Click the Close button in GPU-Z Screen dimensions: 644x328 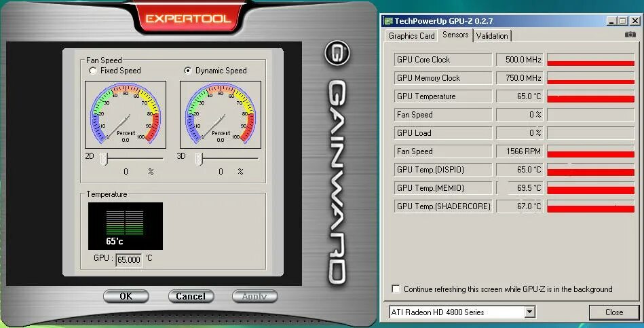coord(614,312)
